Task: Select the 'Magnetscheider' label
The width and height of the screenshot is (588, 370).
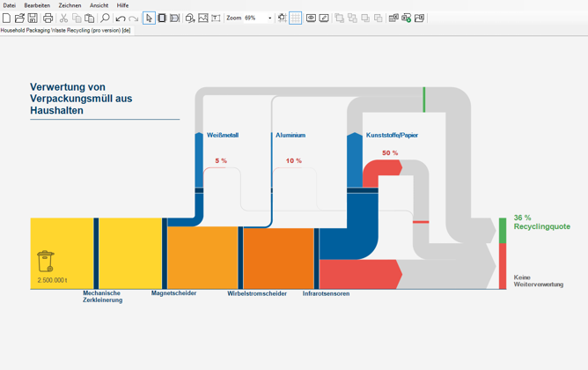Action: (173, 293)
